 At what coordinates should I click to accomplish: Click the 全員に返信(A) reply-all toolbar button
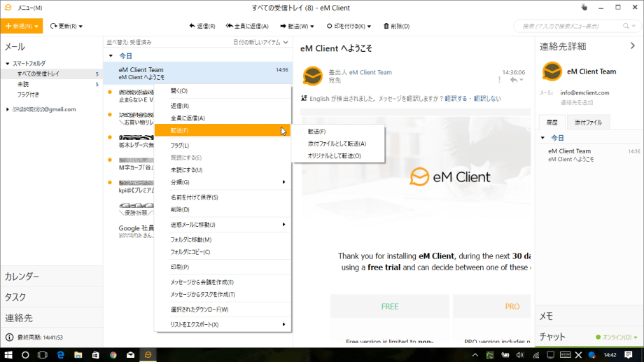click(x=247, y=26)
